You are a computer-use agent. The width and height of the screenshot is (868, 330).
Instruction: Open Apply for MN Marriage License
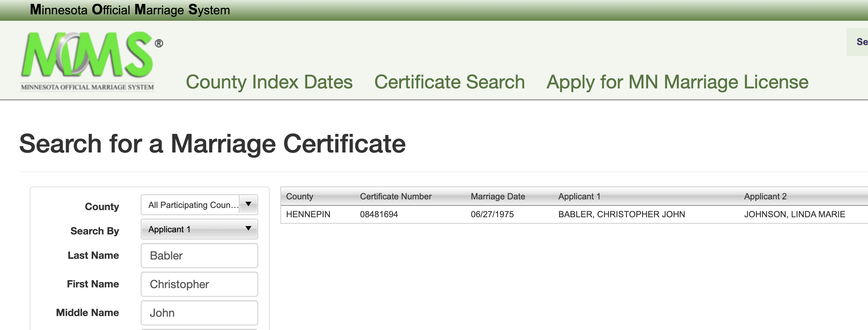coord(677,82)
